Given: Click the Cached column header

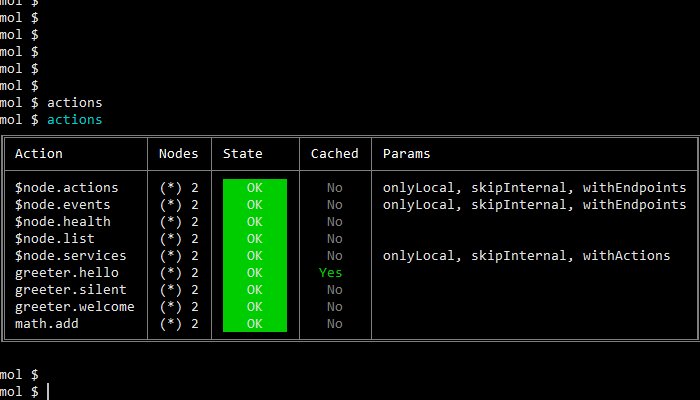Looking at the screenshot, I should pos(334,153).
